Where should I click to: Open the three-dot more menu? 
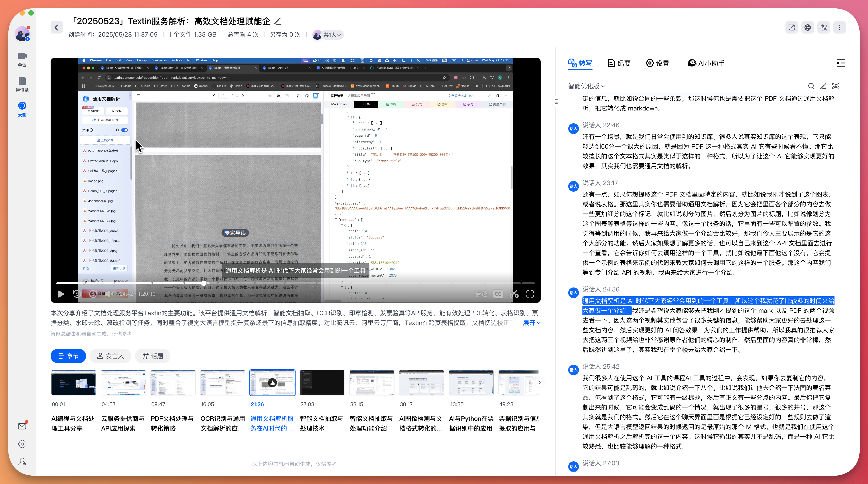pyautogui.click(x=840, y=27)
